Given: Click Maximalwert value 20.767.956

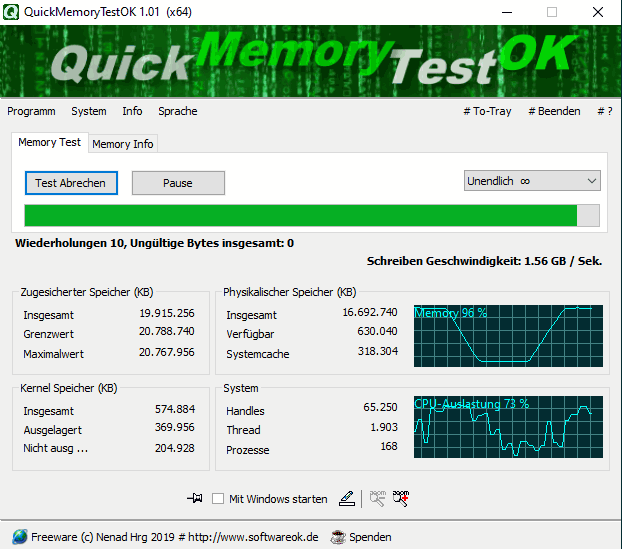Looking at the screenshot, I should pos(167,352).
